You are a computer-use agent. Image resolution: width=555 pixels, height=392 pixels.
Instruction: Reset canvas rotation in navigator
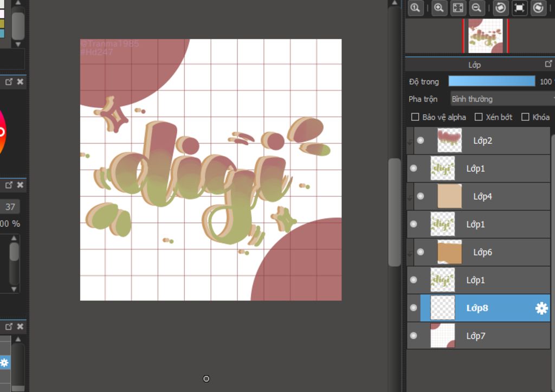[519, 8]
